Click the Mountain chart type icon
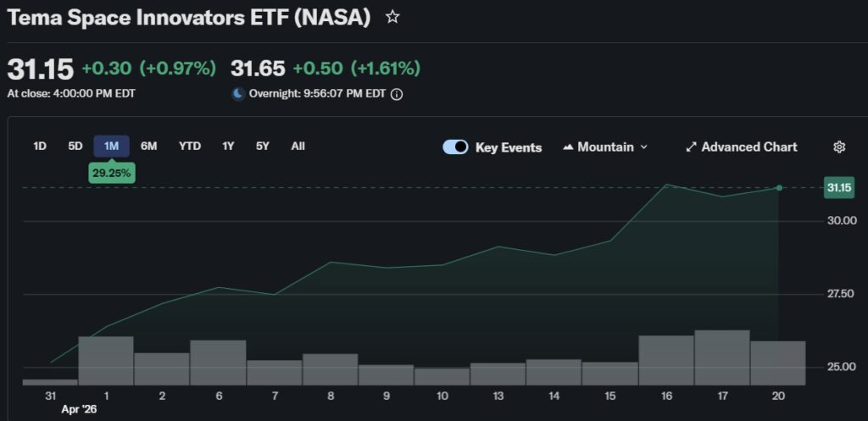Viewport: 868px width, 421px height. (568, 147)
